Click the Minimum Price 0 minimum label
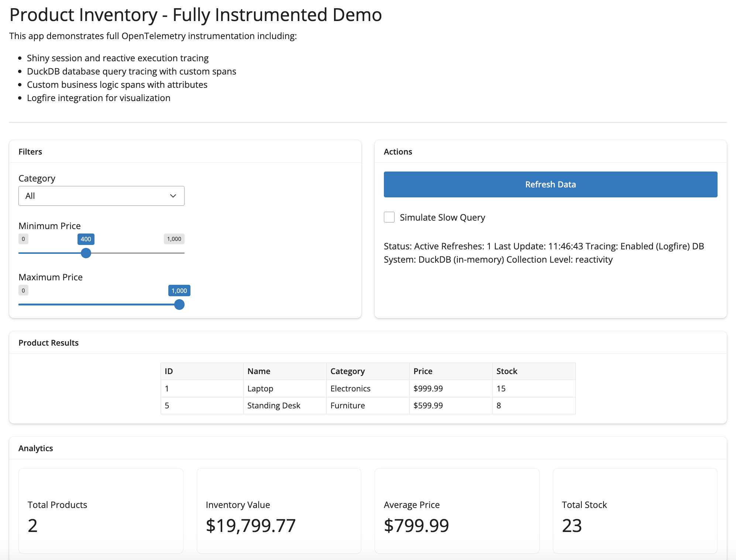The image size is (736, 560). point(23,239)
